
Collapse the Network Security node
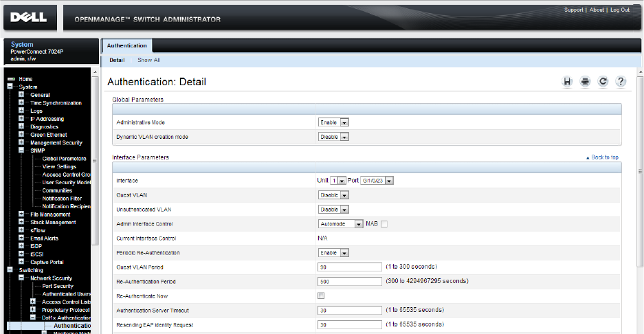tap(21, 278)
